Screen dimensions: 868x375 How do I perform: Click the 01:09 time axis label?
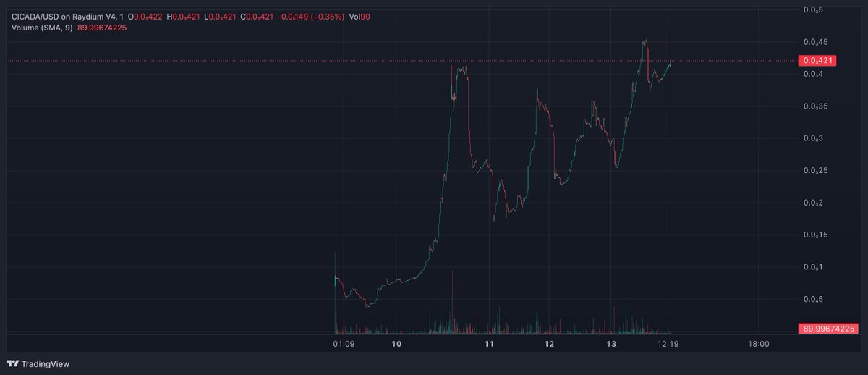click(342, 344)
